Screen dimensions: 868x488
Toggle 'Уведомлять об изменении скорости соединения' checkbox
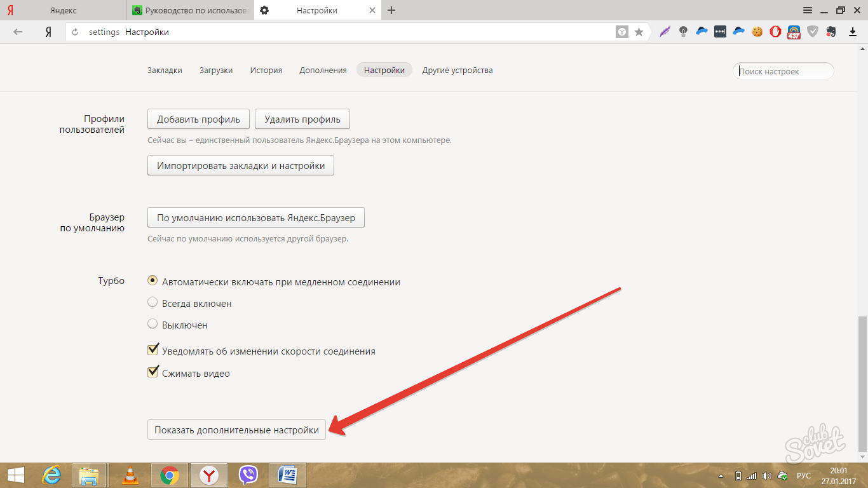coord(153,350)
